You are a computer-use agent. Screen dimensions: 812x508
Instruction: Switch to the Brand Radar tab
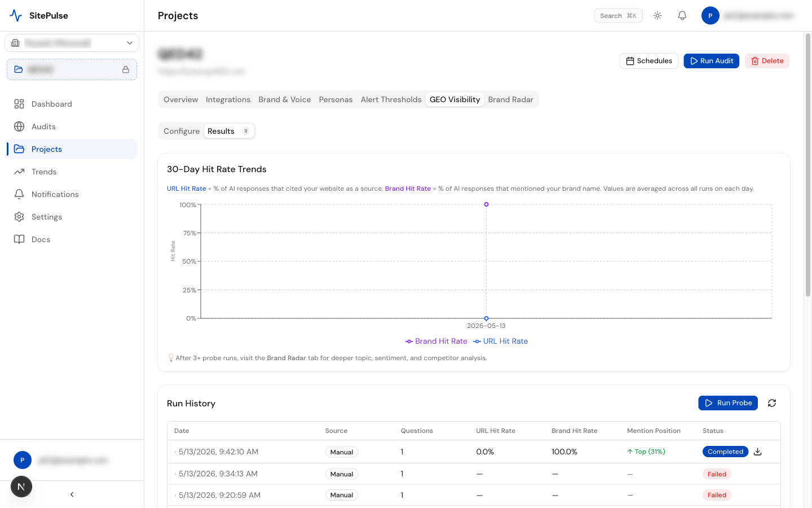click(511, 99)
